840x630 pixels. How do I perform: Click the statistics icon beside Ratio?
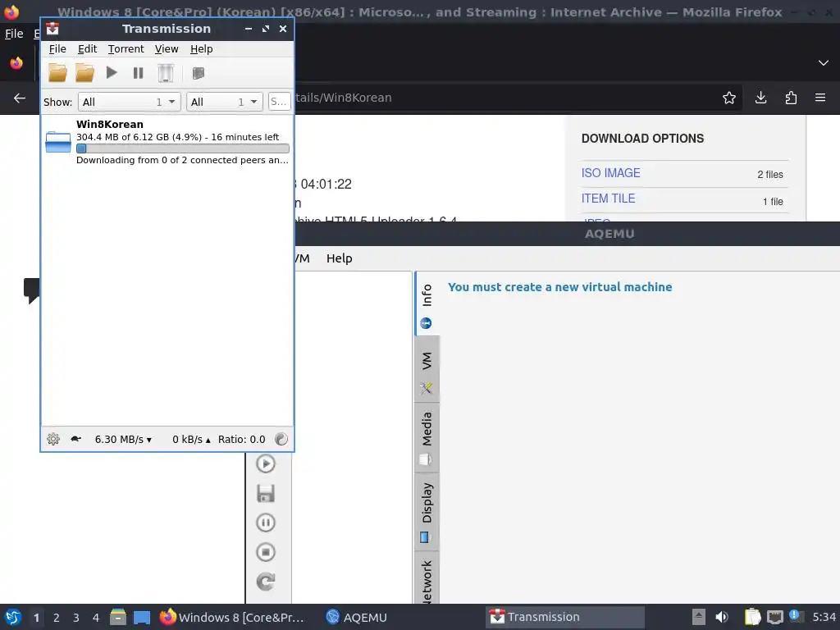(x=281, y=440)
